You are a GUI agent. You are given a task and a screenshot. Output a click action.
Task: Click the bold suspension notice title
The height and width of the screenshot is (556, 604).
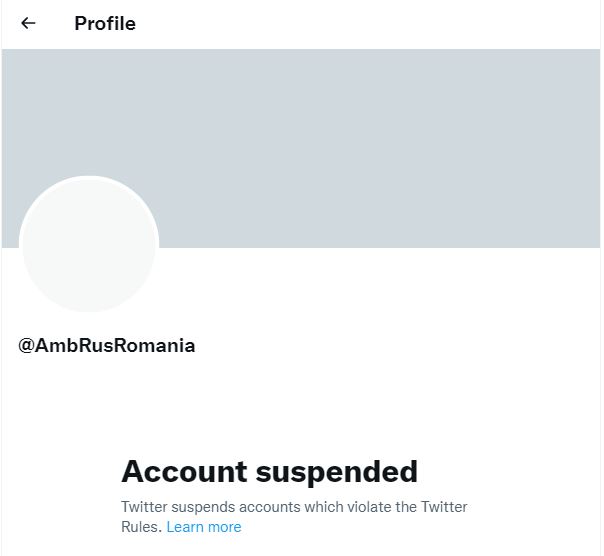tap(269, 471)
